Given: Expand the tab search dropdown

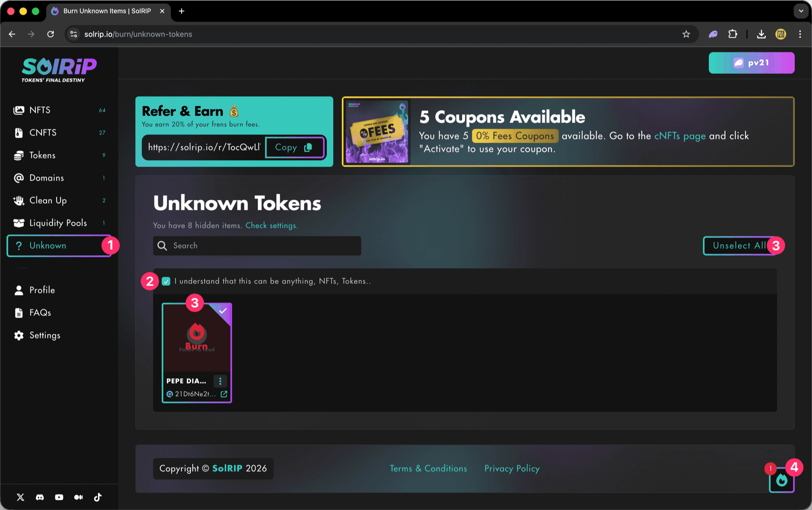Looking at the screenshot, I should click(801, 11).
